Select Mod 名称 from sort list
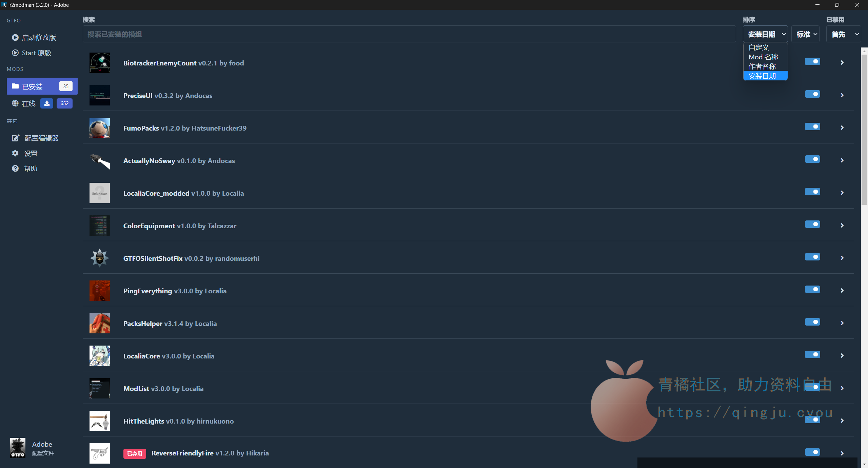The width and height of the screenshot is (868, 468). coord(764,57)
